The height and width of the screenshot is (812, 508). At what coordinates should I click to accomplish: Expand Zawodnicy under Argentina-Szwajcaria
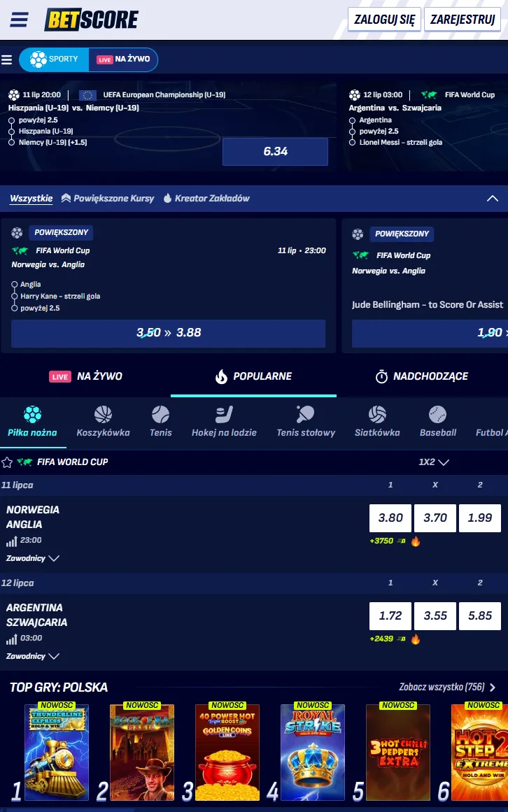(32, 657)
